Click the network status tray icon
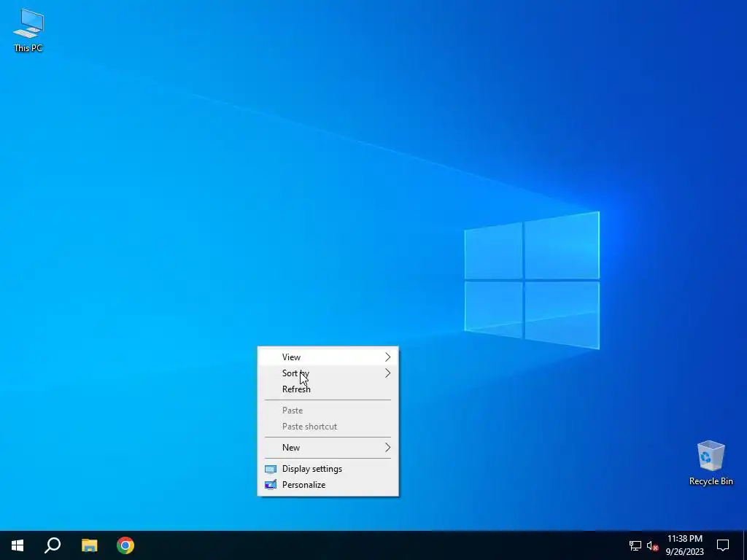Viewport: 747px width, 560px height. tap(635, 545)
